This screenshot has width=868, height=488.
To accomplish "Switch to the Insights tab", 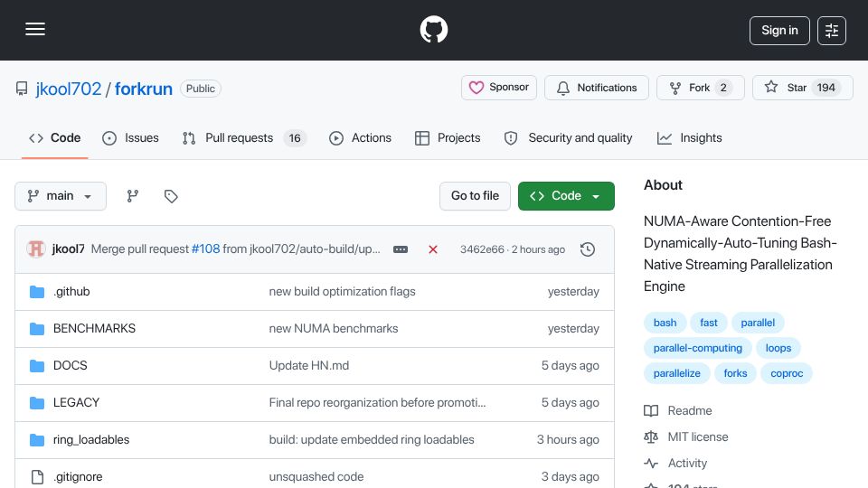I will (x=689, y=137).
